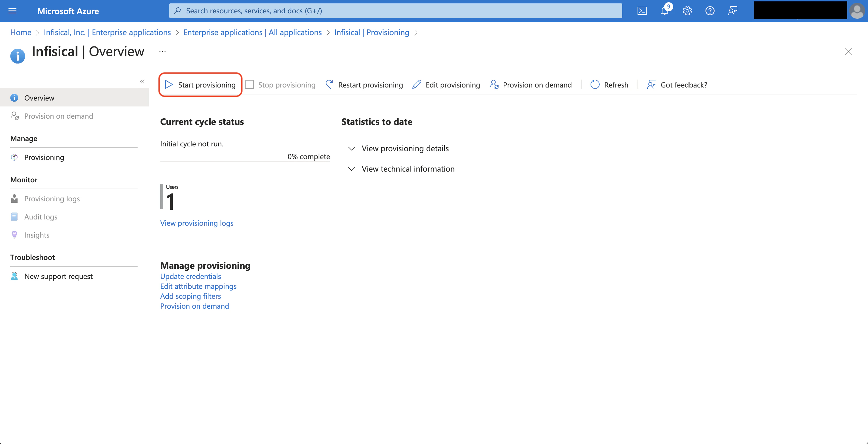Screen dimensions: 868x444
Task: Click Refresh in the toolbar
Action: coord(609,85)
